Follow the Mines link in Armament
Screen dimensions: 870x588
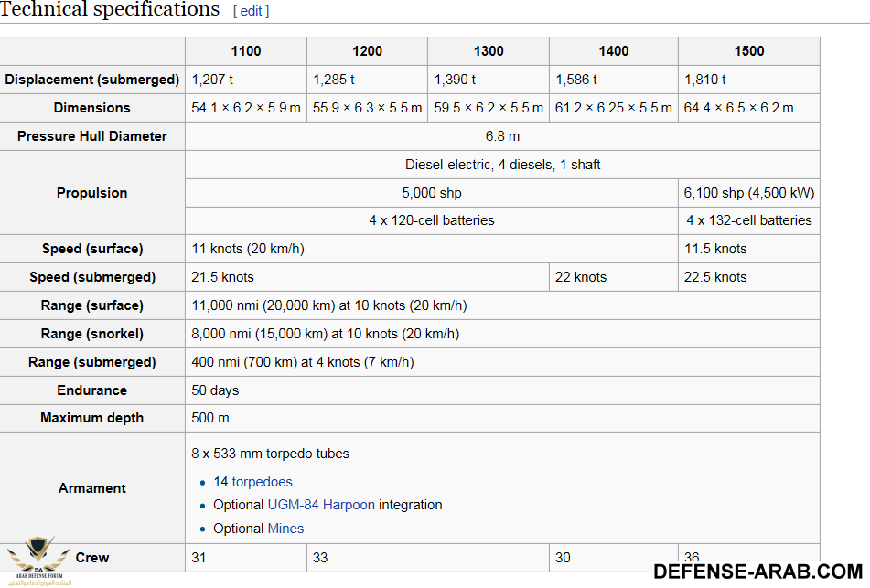pyautogui.click(x=285, y=529)
